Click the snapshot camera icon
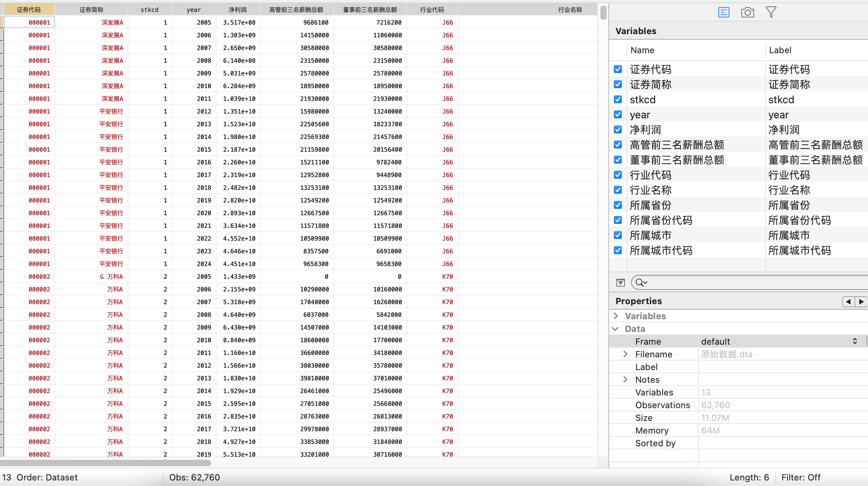Screen dimensions: 868x486 747,13
